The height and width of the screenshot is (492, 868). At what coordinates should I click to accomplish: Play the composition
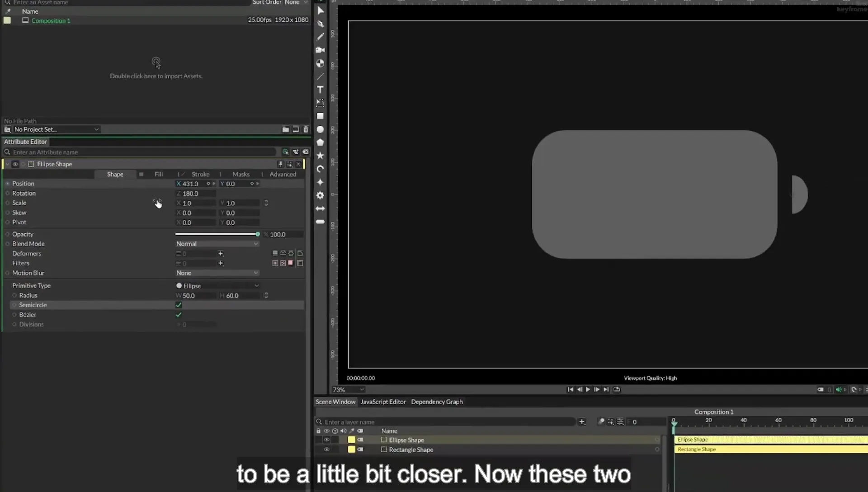(x=588, y=389)
